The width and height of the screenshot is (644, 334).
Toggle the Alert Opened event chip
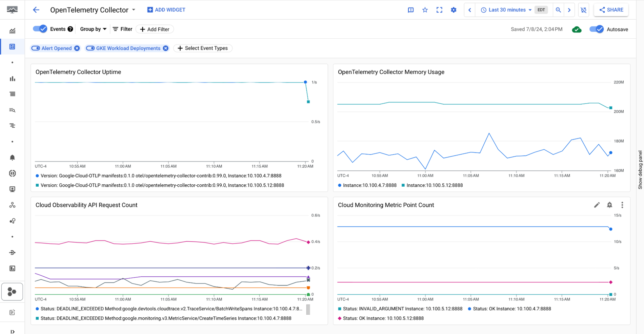click(36, 48)
